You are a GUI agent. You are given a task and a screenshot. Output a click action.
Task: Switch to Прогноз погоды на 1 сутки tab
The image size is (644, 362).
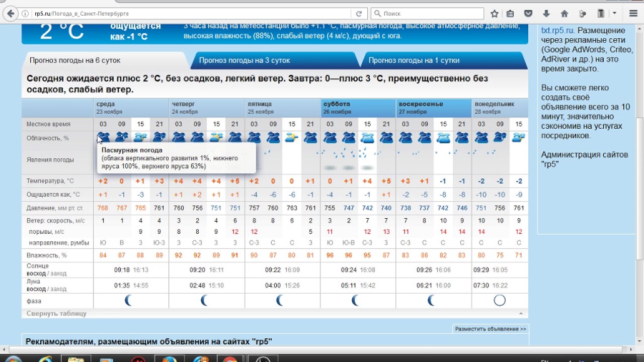pyautogui.click(x=414, y=60)
